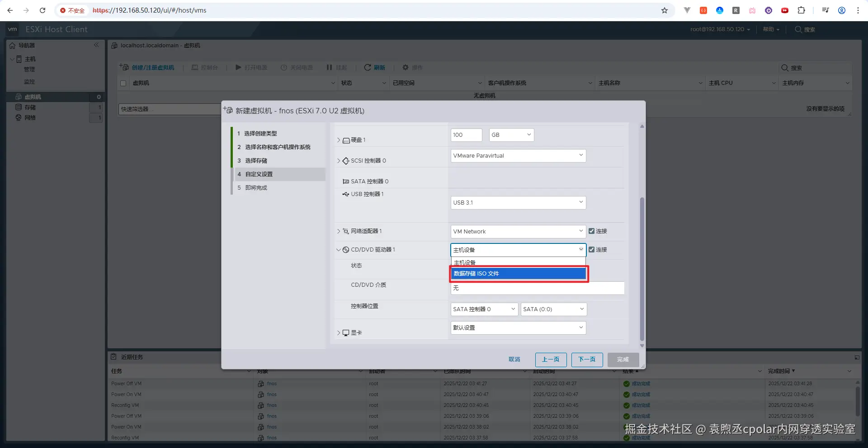This screenshot has height=448, width=868.
Task: Go to wizard step 2 name and guest OS
Action: point(279,147)
